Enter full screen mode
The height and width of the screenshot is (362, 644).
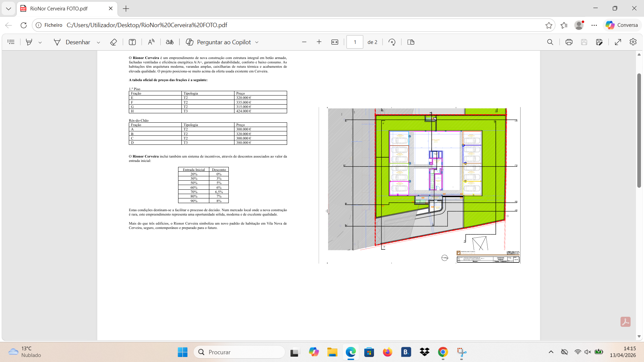pyautogui.click(x=618, y=42)
